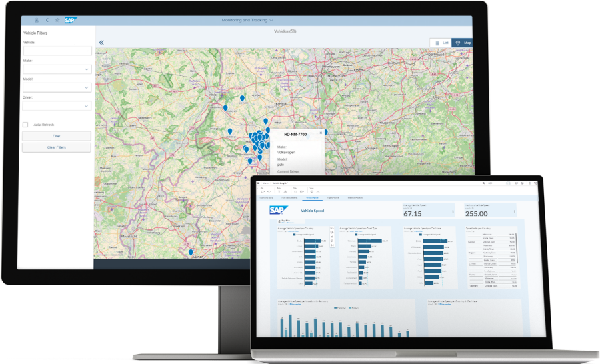
Task: Switch to List view
Action: coord(441,43)
